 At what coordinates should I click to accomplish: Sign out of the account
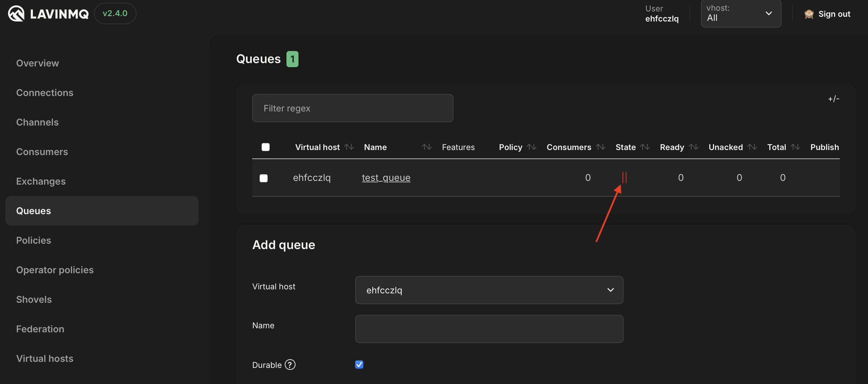click(x=834, y=14)
